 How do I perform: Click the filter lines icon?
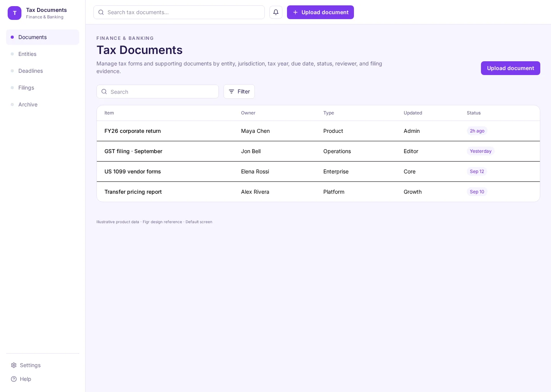tap(231, 91)
